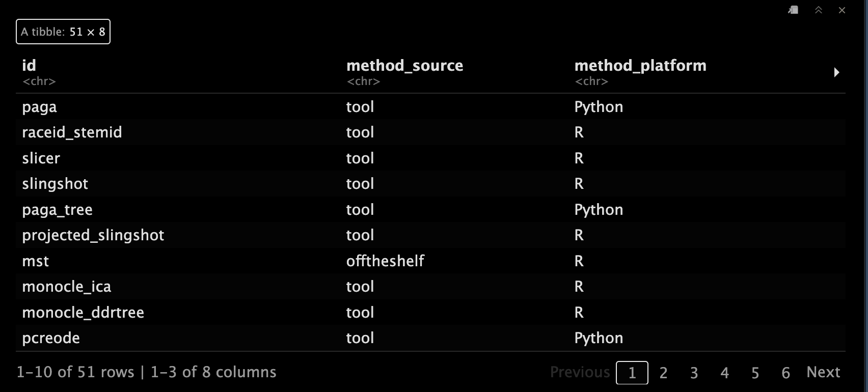The height and width of the screenshot is (392, 868).
Task: Clear the output with X icon
Action: pos(842,10)
